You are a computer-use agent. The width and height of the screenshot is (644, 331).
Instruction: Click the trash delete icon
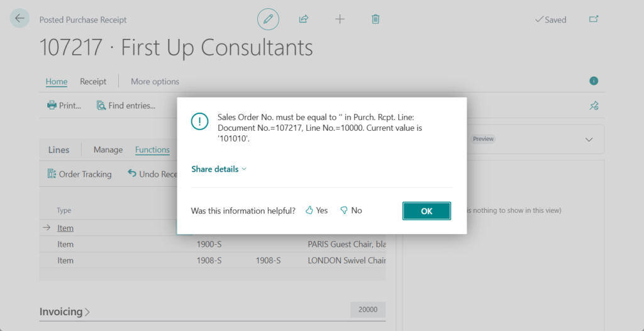coord(375,20)
